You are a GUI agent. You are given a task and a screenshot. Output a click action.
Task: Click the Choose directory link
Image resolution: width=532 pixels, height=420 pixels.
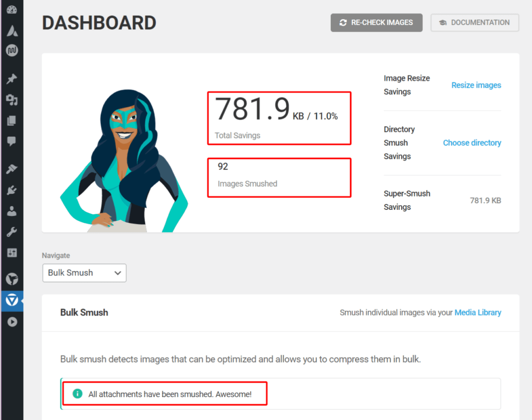(x=472, y=143)
